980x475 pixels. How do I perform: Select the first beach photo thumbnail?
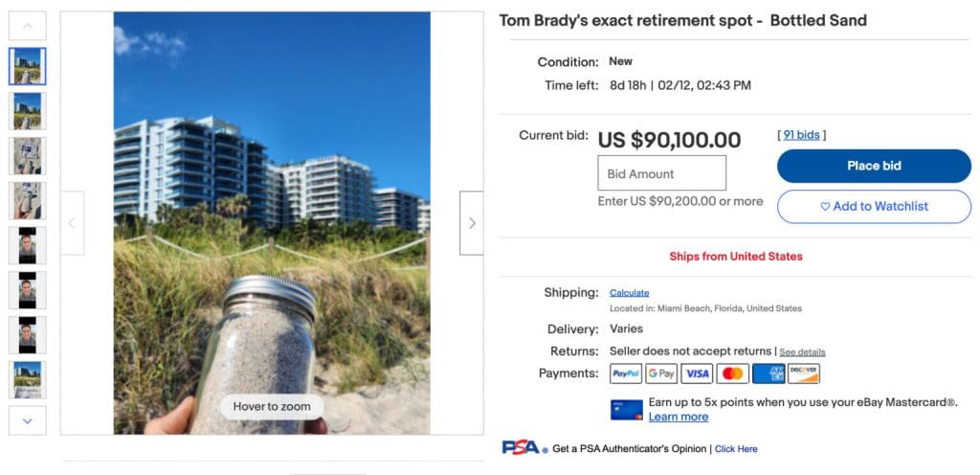(27, 66)
